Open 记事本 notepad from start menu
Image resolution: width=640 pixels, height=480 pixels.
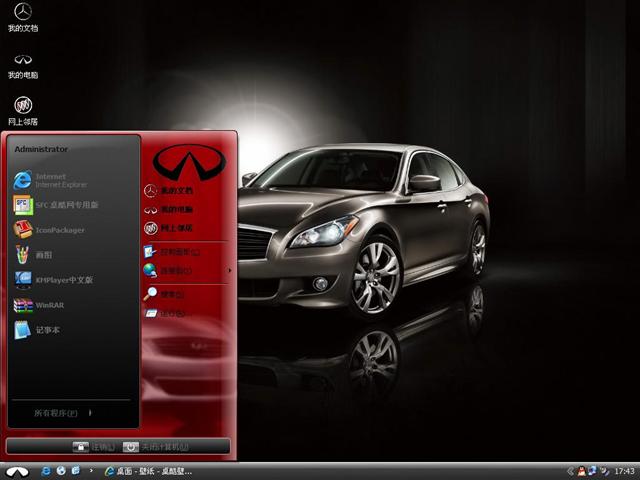pos(37,330)
